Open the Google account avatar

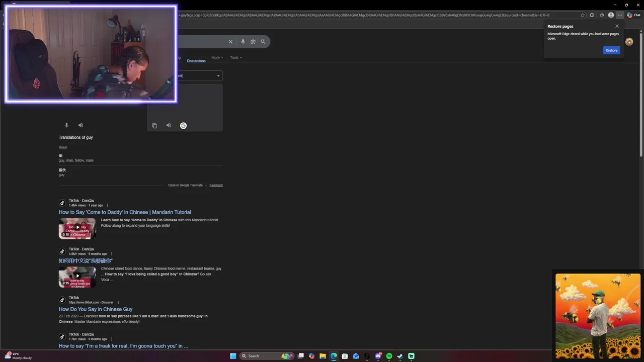(x=629, y=42)
